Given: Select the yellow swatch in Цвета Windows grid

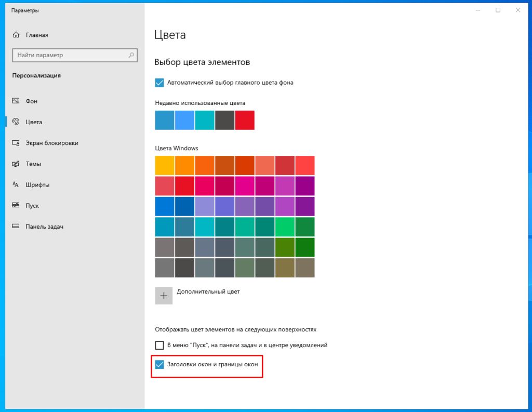Looking at the screenshot, I should pos(165,165).
